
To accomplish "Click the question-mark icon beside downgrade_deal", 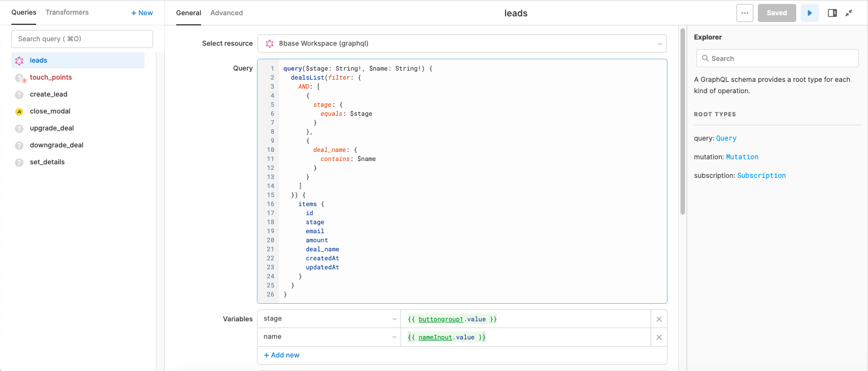I will [x=19, y=145].
